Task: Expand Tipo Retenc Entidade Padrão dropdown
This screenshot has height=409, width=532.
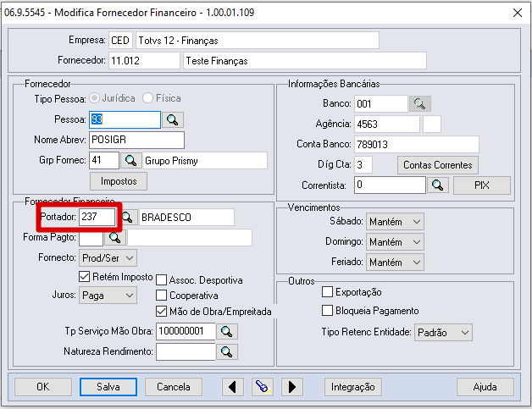Action: [443, 332]
